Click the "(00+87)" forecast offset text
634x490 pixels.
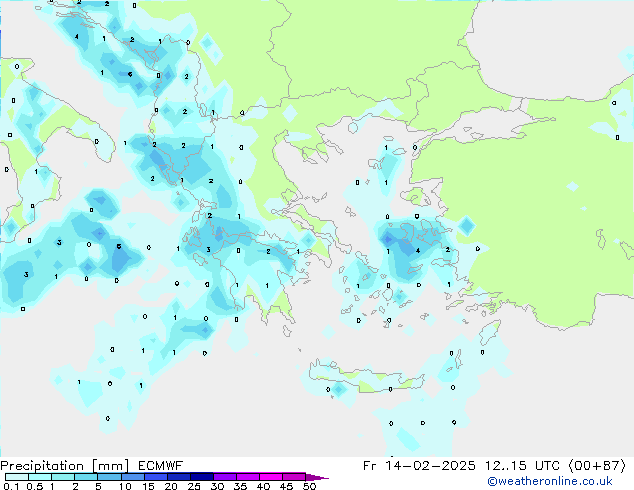(597, 466)
